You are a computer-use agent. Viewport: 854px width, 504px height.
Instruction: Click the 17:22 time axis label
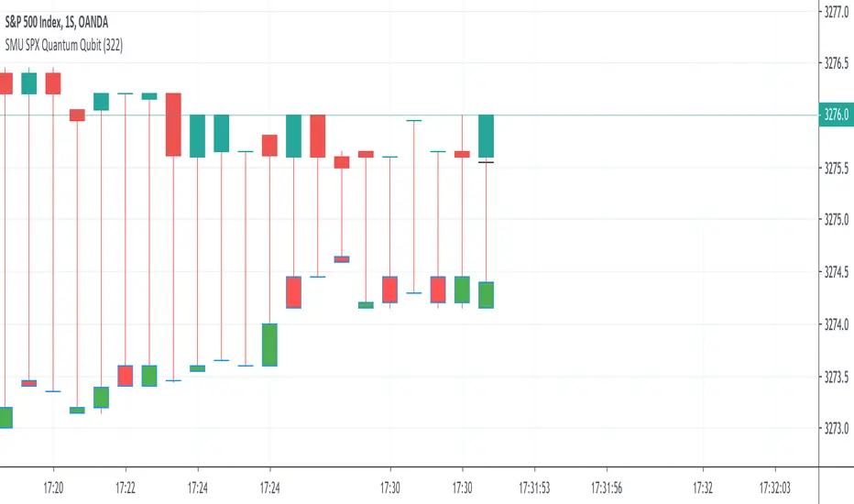126,483
